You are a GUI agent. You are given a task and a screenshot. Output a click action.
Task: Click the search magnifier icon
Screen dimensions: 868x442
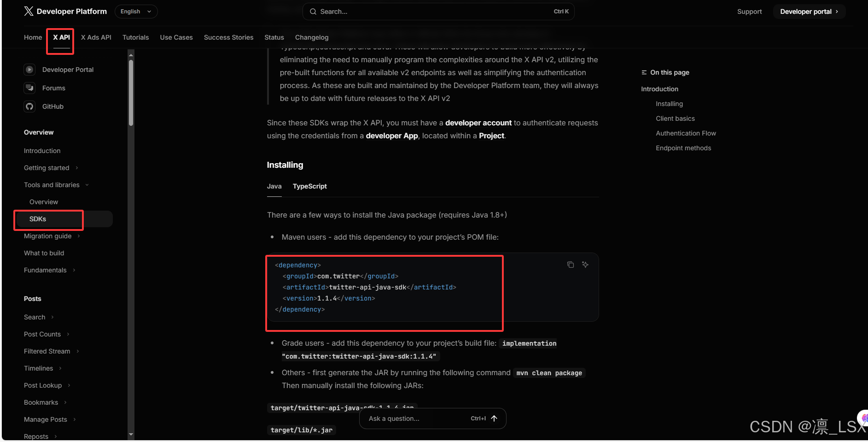pyautogui.click(x=313, y=12)
